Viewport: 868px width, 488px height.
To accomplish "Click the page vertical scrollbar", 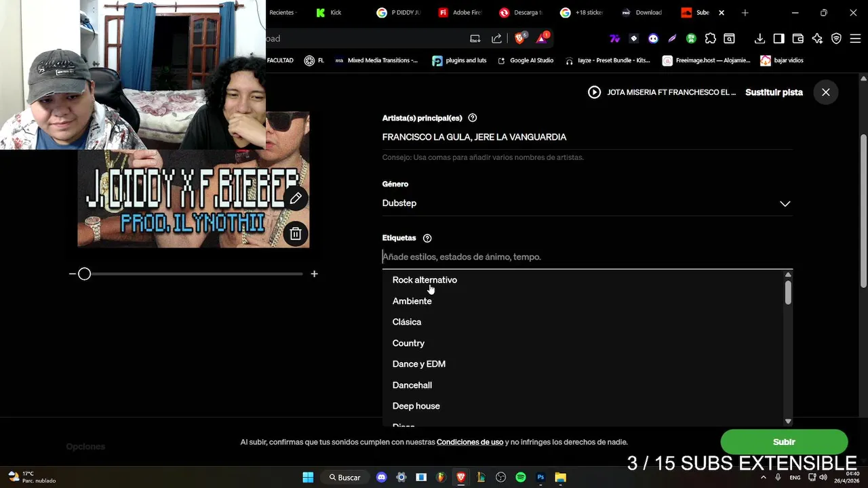I will pos(863,210).
